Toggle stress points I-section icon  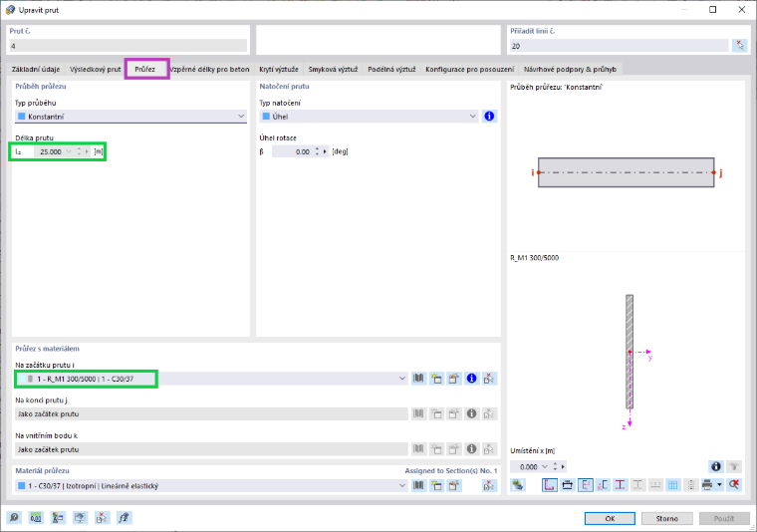[621, 485]
